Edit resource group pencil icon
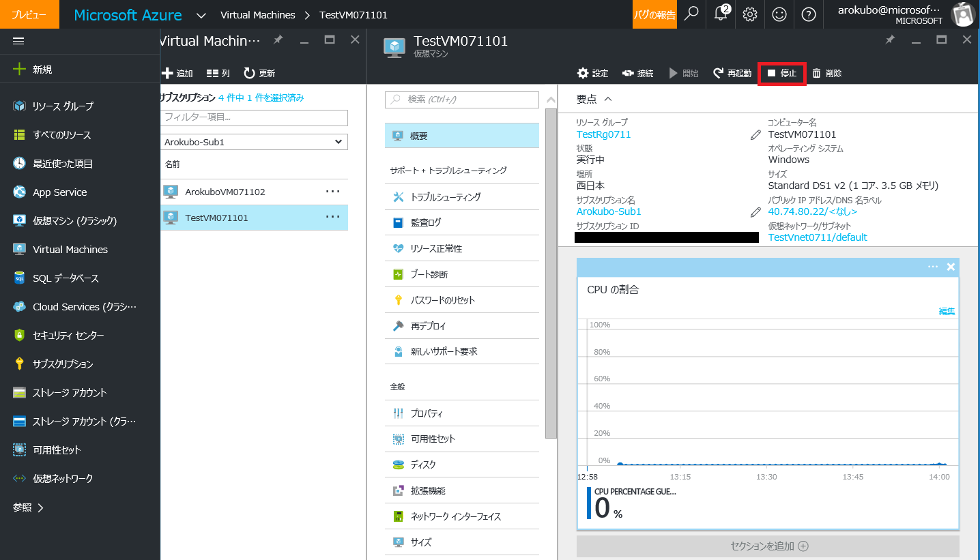The width and height of the screenshot is (980, 560). click(755, 135)
